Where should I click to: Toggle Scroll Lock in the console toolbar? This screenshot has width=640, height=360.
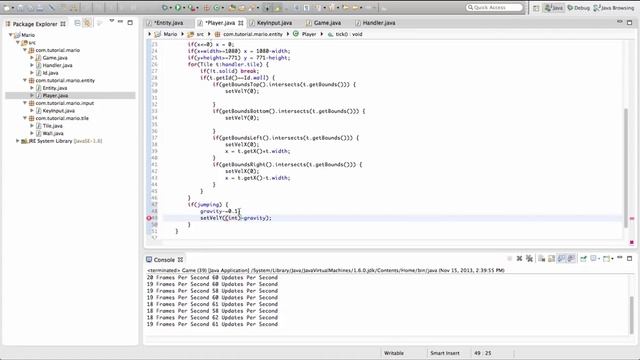[x=551, y=259]
